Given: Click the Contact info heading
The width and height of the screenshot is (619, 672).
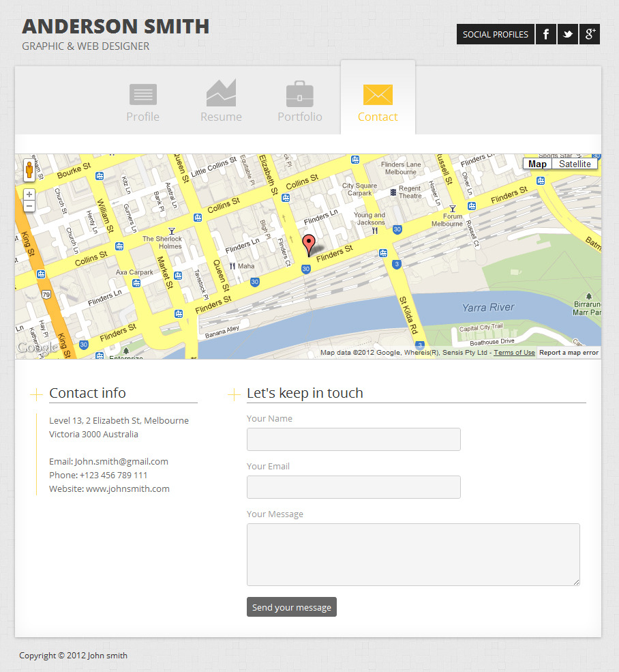Looking at the screenshot, I should (x=87, y=393).
